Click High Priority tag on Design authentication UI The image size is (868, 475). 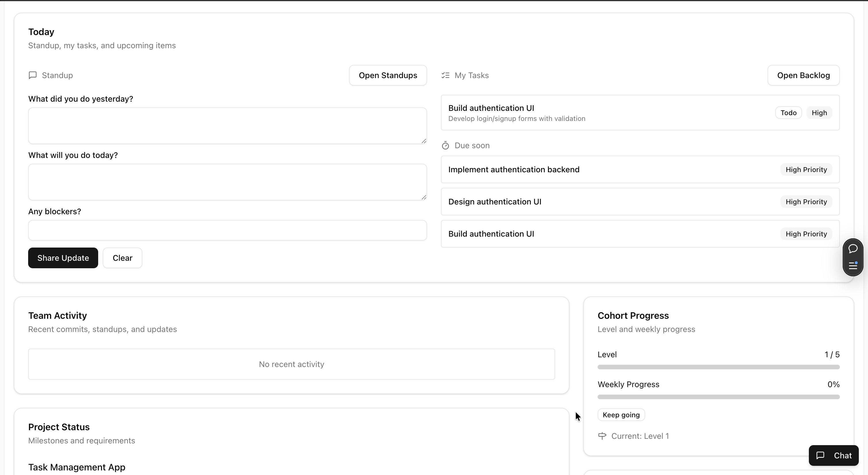pyautogui.click(x=806, y=202)
